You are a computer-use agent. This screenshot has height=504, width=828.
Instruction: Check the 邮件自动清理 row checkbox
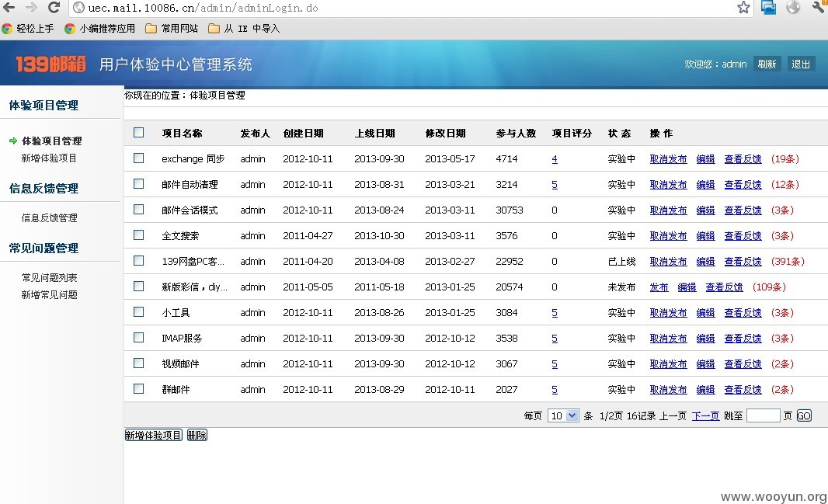point(138,183)
